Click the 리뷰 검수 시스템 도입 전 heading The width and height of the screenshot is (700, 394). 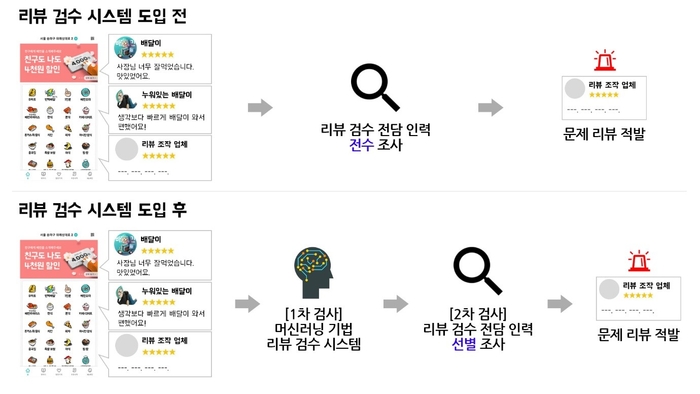pyautogui.click(x=102, y=16)
